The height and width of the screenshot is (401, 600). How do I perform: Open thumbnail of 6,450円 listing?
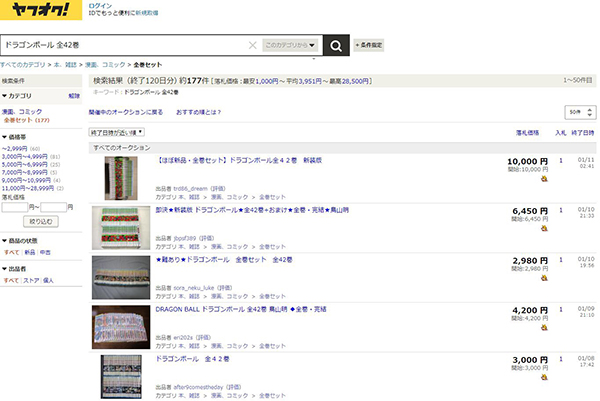[x=121, y=228]
